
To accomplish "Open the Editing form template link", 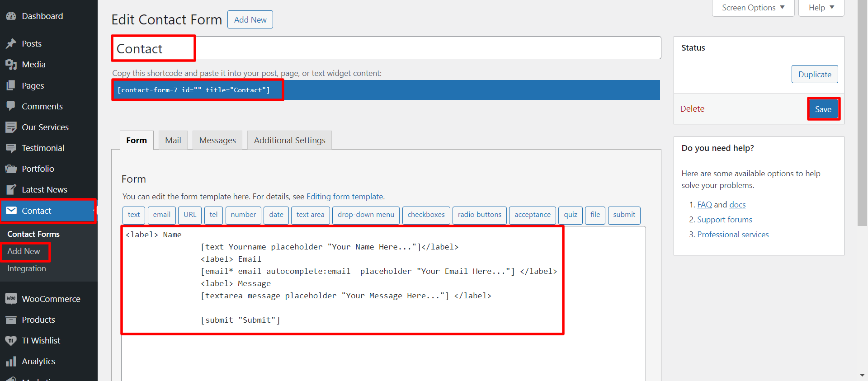I will 344,197.
